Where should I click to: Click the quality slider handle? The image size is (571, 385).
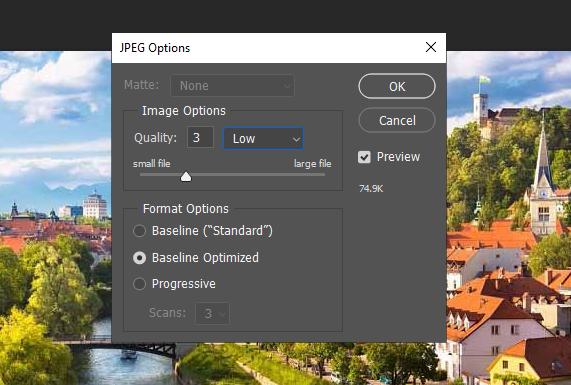click(186, 176)
